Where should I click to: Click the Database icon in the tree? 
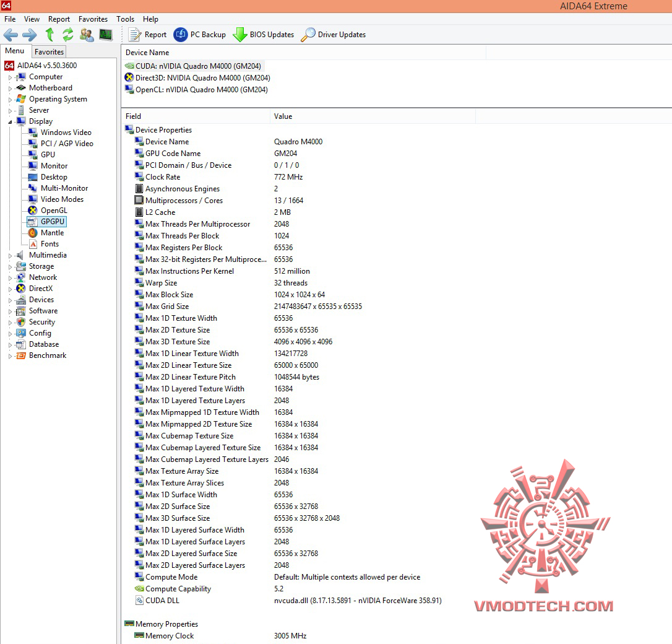(20, 344)
